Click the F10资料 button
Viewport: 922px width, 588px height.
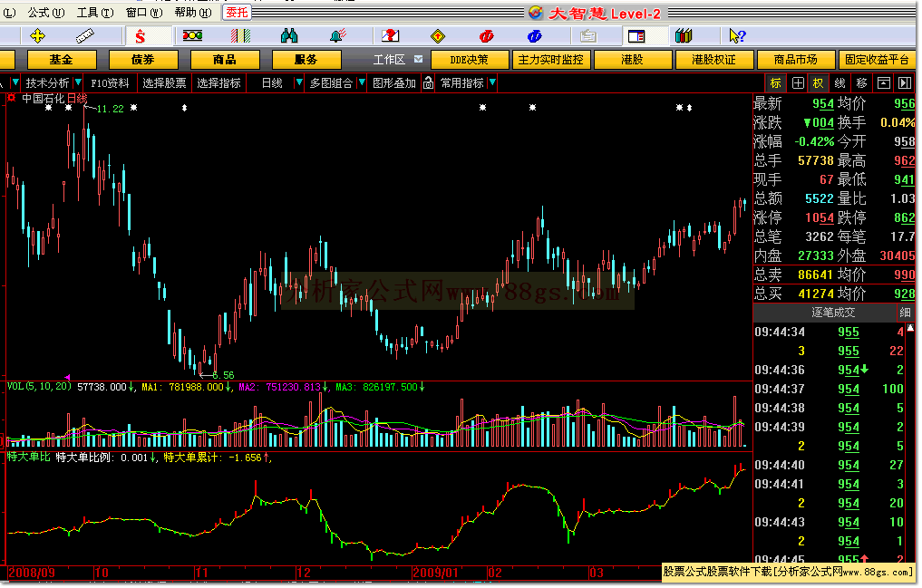click(110, 83)
